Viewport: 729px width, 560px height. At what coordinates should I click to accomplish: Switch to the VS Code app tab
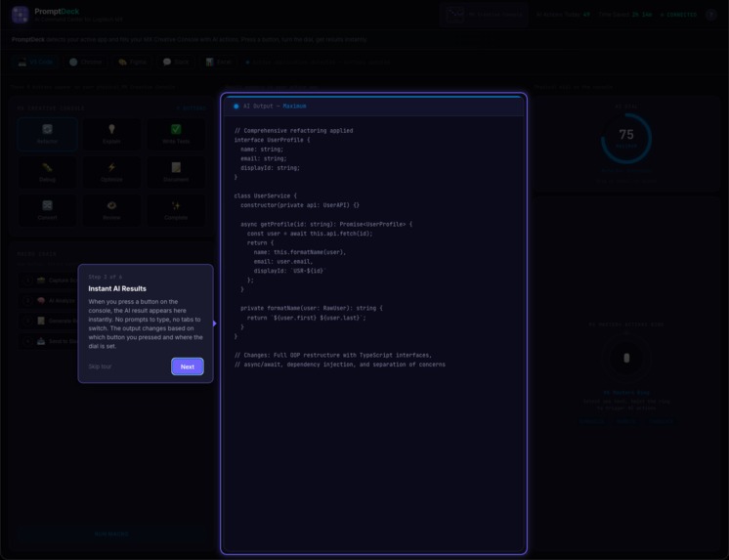click(x=36, y=62)
